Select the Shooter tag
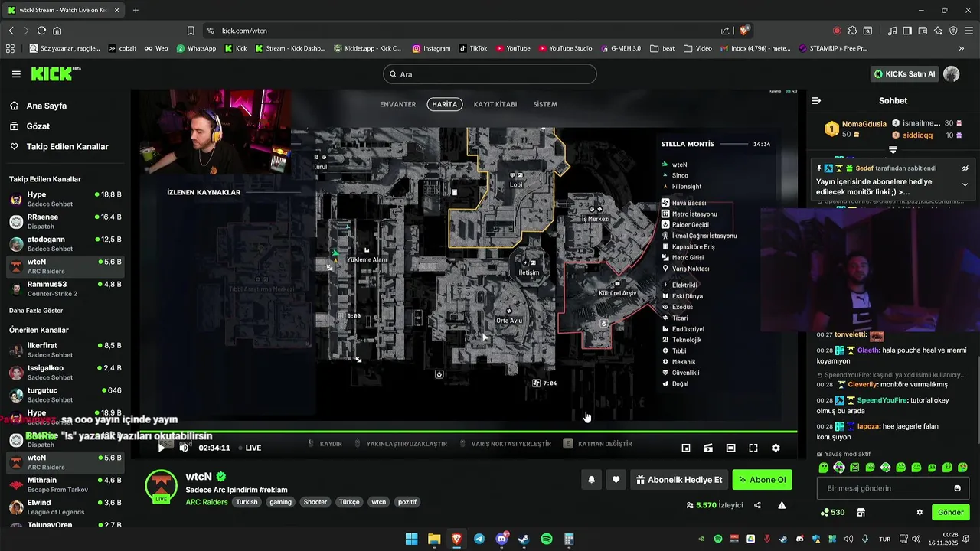This screenshot has width=980, height=551. tap(315, 502)
